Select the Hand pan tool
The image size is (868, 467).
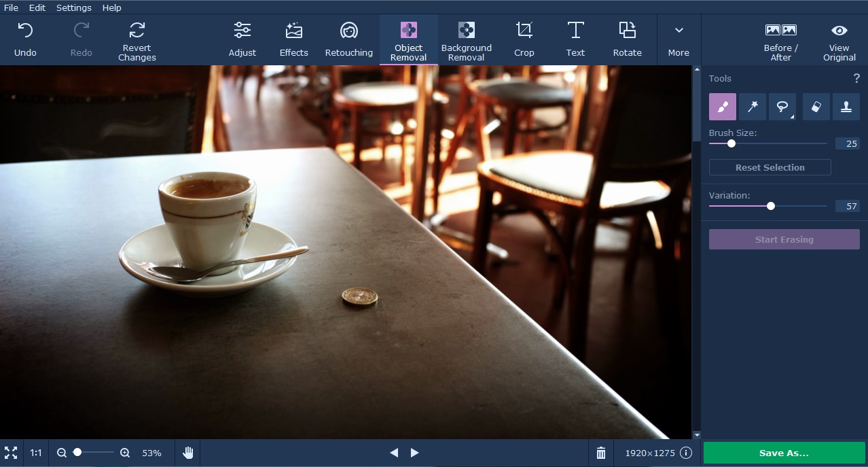point(188,453)
